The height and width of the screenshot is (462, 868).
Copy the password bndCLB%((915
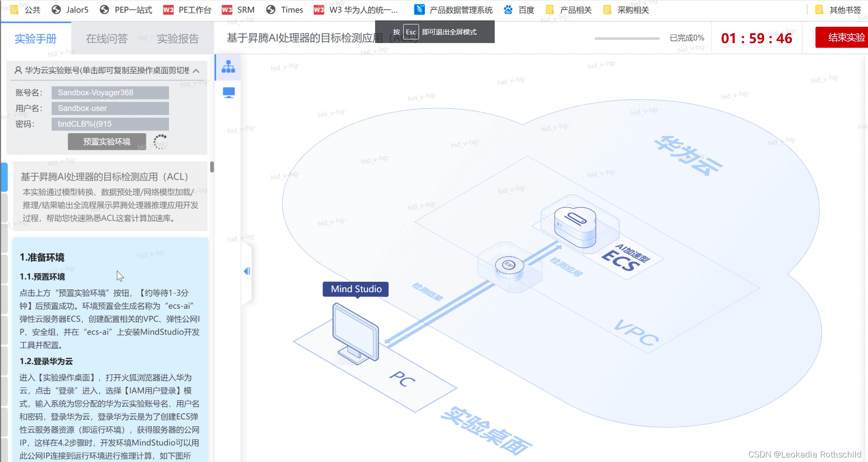click(x=110, y=124)
